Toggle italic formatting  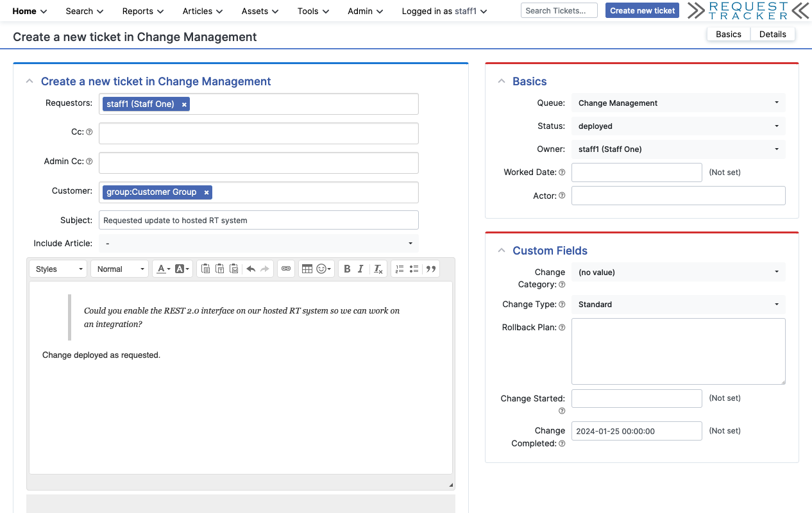tap(360, 269)
